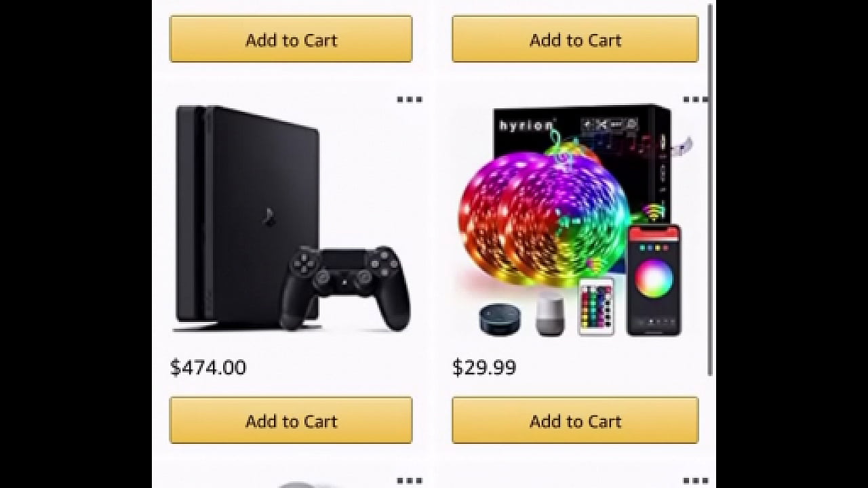Viewport: 868px width, 488px height.
Task: Click the Add to Cart button above the hyrion LED image
Action: 575,39
